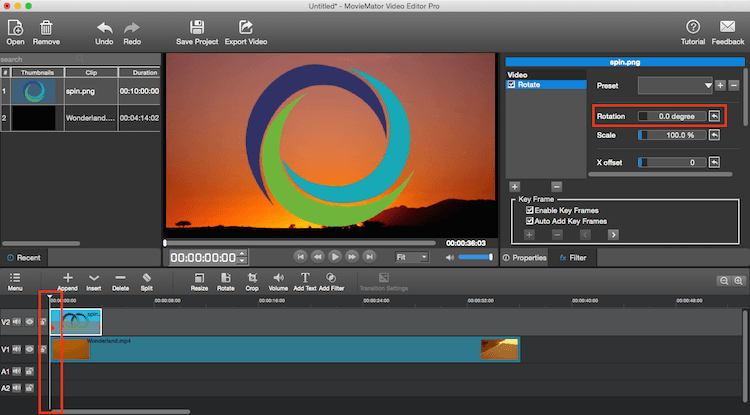Lock the A2 audio track
This screenshot has height=415, width=750.
pyautogui.click(x=29, y=388)
